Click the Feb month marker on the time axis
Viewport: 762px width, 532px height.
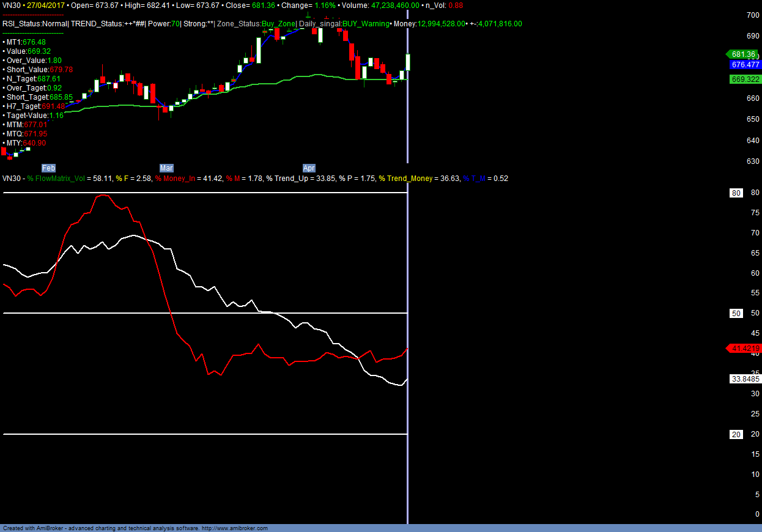coord(48,168)
